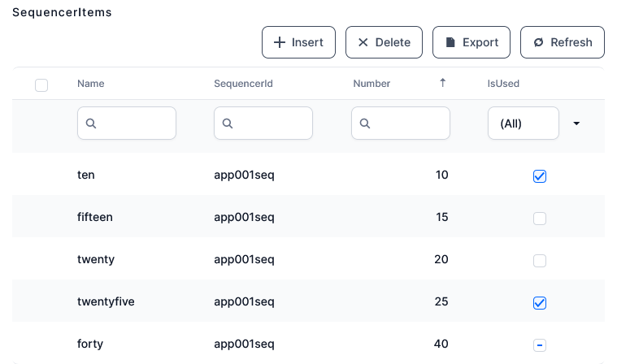Image resolution: width=617 pixels, height=364 pixels.
Task: Focus the Name filter text field
Action: pos(134,123)
